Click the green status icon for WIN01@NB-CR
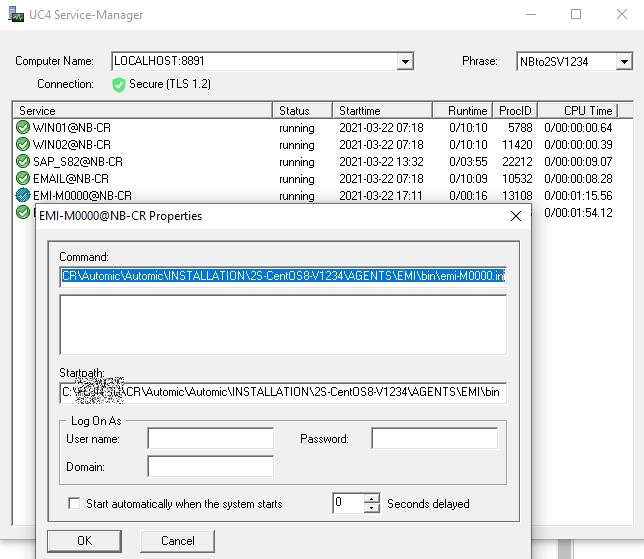The width and height of the screenshot is (644, 559). coord(23,127)
